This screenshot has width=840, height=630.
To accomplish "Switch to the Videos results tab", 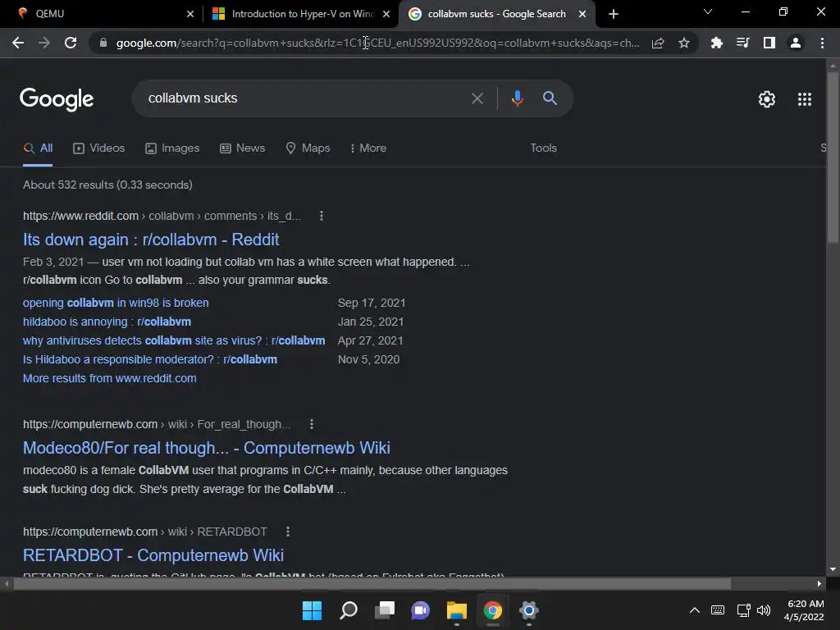I will (98, 148).
